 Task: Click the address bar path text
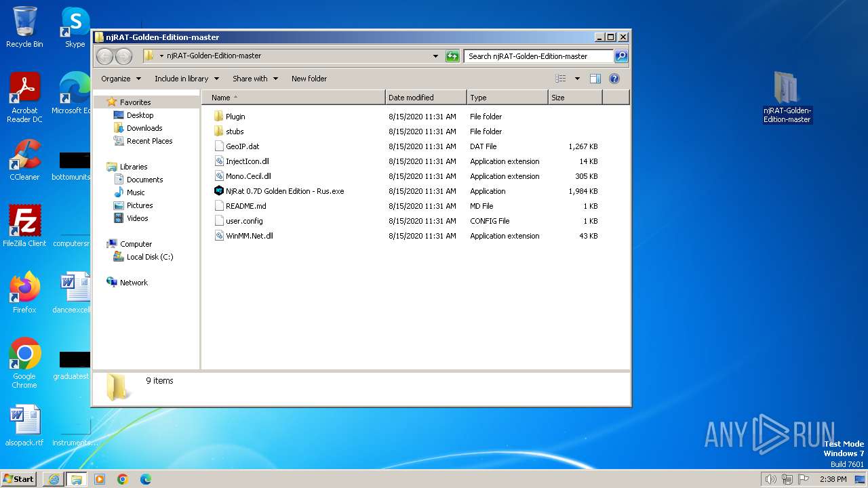(214, 56)
